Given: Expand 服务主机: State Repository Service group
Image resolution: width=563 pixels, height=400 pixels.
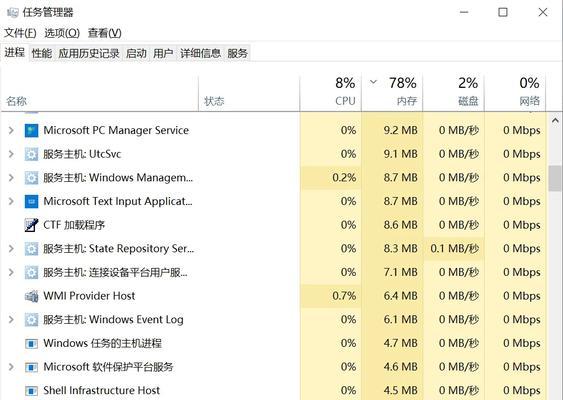Looking at the screenshot, I should pos(11,248).
